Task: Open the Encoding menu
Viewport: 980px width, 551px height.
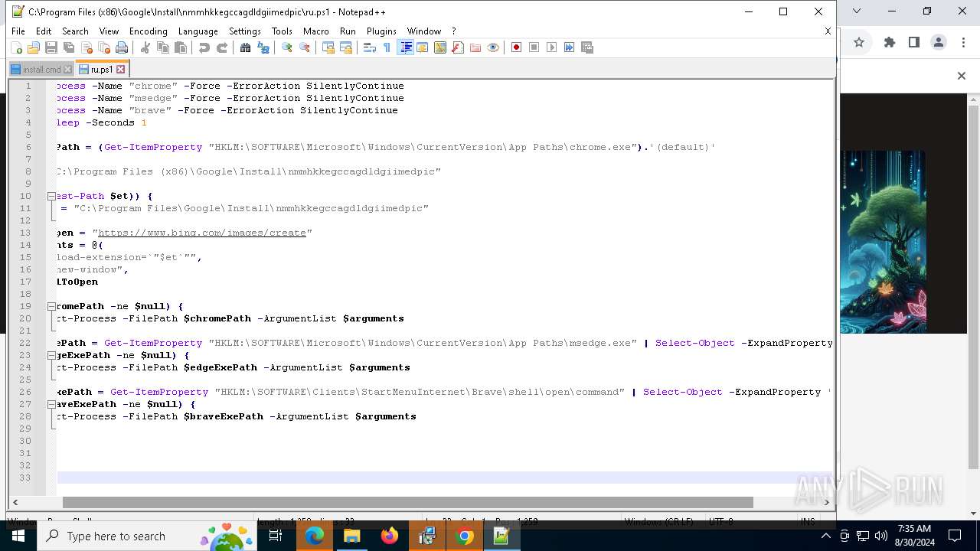Action: point(148,31)
